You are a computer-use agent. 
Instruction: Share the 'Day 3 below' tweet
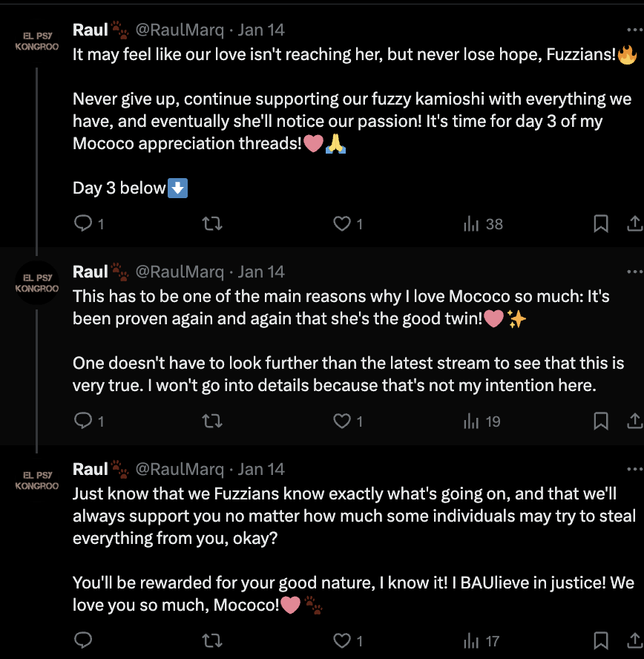click(x=635, y=223)
